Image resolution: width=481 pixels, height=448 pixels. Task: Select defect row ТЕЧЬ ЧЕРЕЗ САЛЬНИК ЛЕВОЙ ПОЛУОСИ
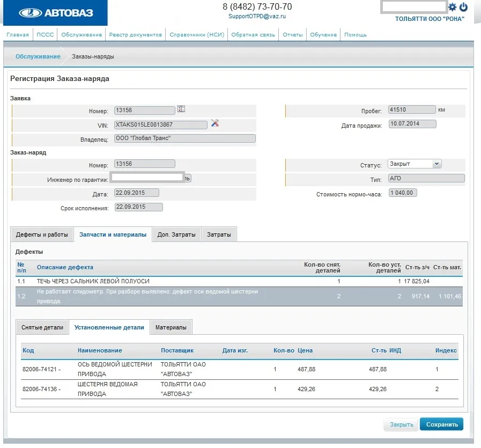239,281
